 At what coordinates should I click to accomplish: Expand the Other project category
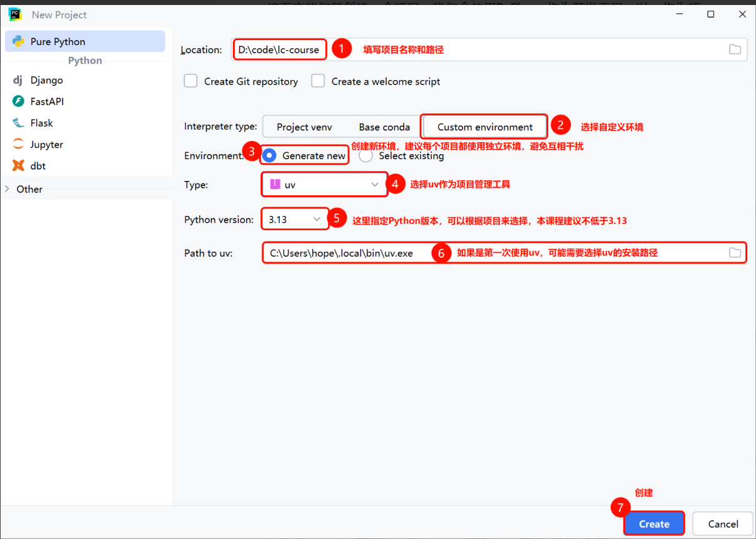tap(7, 189)
